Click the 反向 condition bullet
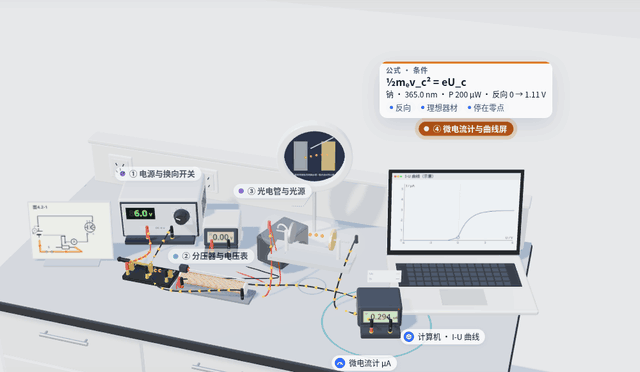 click(x=400, y=108)
